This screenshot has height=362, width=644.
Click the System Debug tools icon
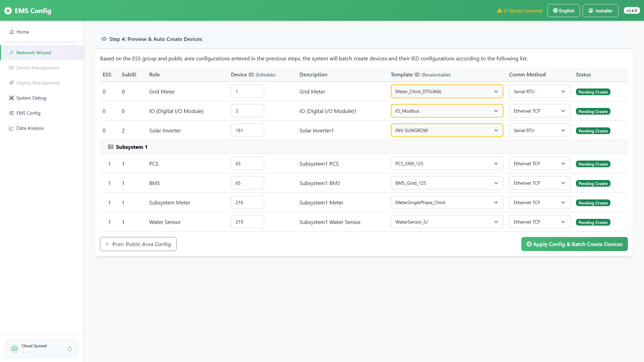click(x=11, y=98)
